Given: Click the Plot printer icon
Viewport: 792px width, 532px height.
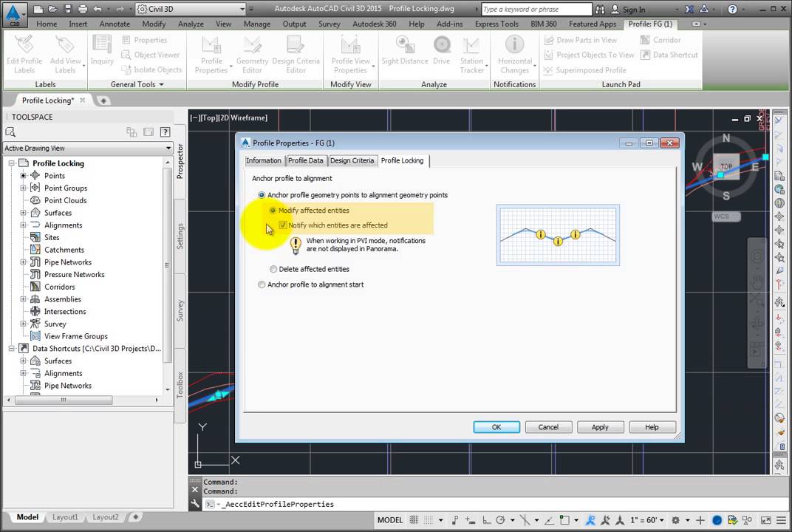Looking at the screenshot, I should (x=82, y=9).
